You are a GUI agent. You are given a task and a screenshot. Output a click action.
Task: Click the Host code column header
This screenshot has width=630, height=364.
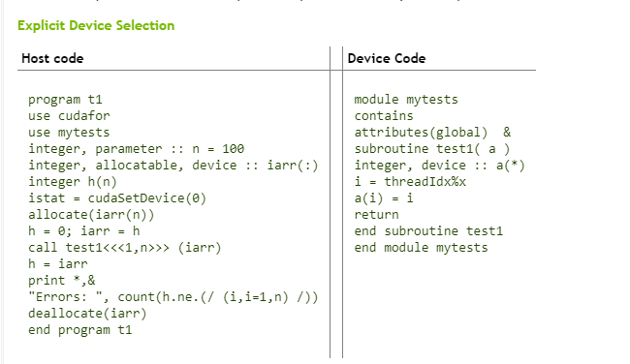[x=52, y=59]
